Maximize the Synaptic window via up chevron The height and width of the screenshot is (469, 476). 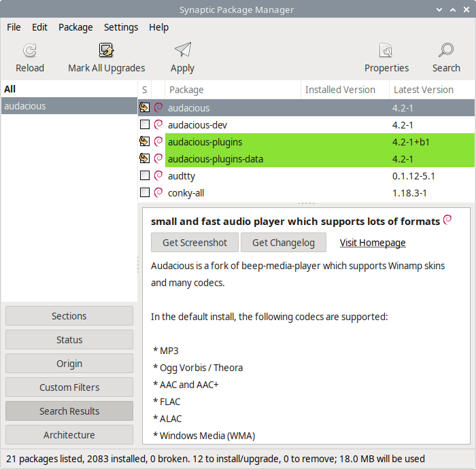click(x=453, y=10)
